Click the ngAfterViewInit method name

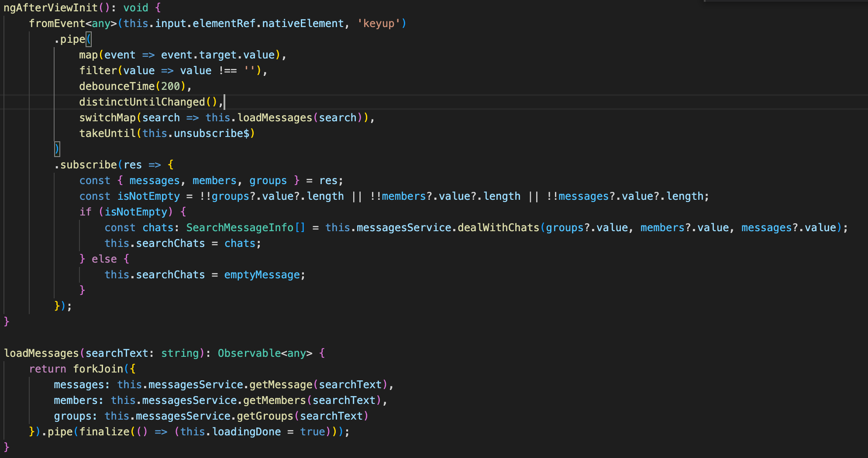51,8
